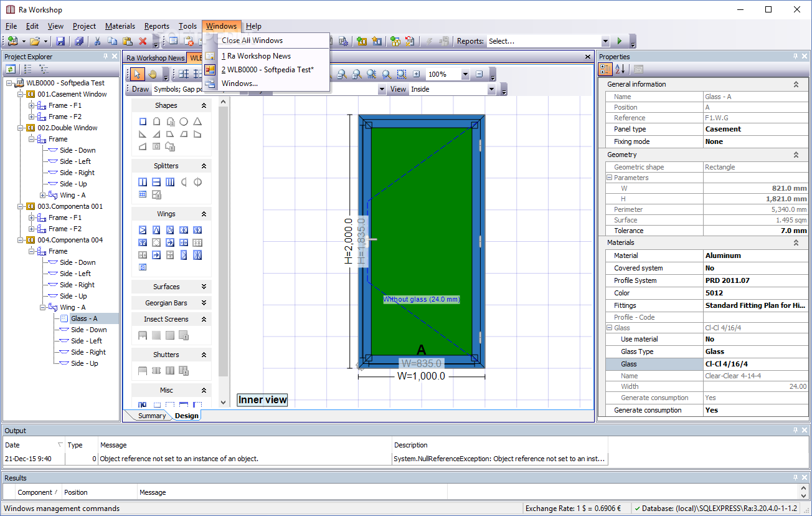Click the Cut scissors icon
This screenshot has width=812, height=516.
(x=98, y=41)
